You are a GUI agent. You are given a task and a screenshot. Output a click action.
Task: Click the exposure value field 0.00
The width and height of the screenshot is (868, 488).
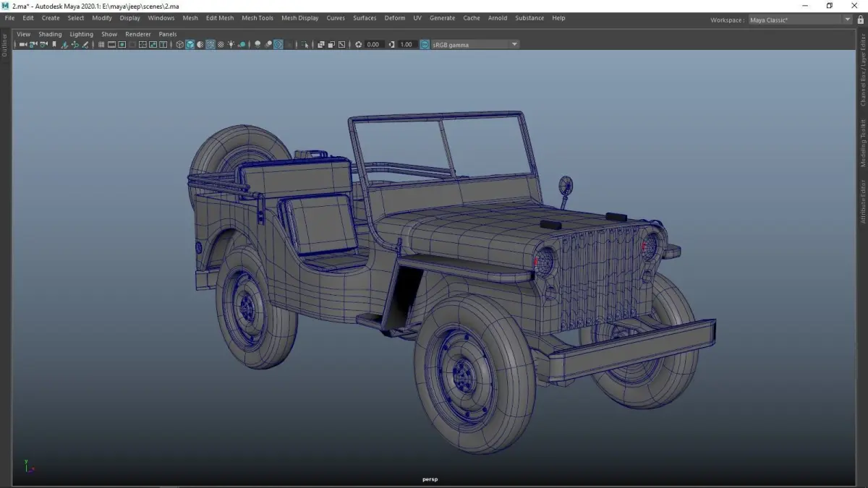[373, 44]
